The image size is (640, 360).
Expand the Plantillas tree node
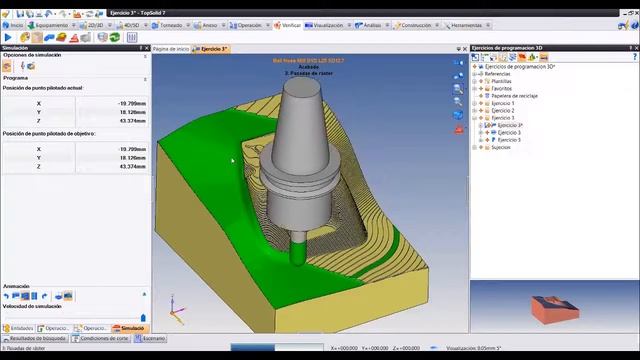pos(474,81)
